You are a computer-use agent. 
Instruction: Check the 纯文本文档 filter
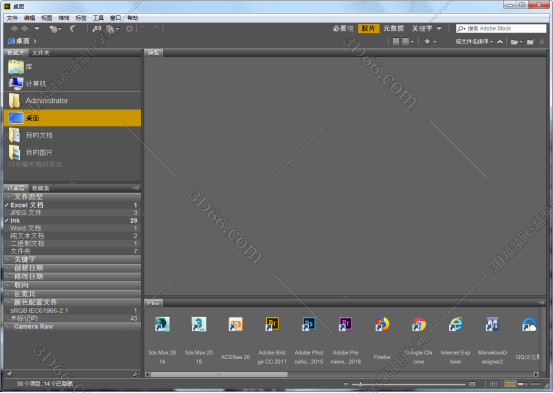pos(72,236)
